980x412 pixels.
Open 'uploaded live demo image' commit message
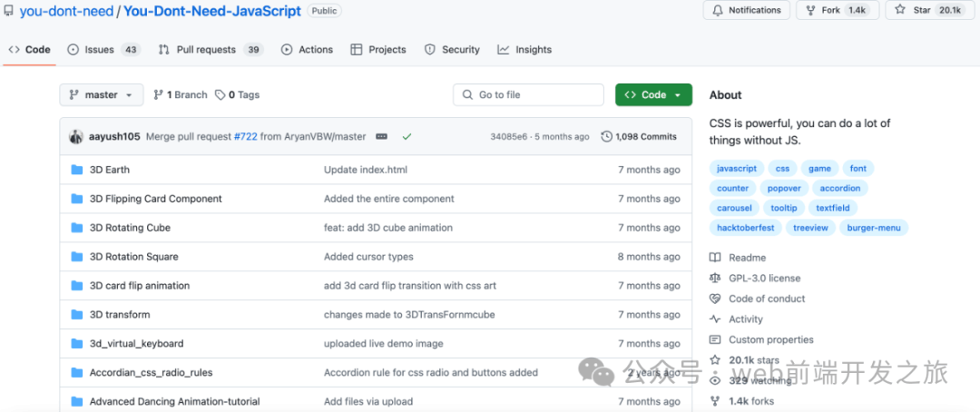(383, 343)
